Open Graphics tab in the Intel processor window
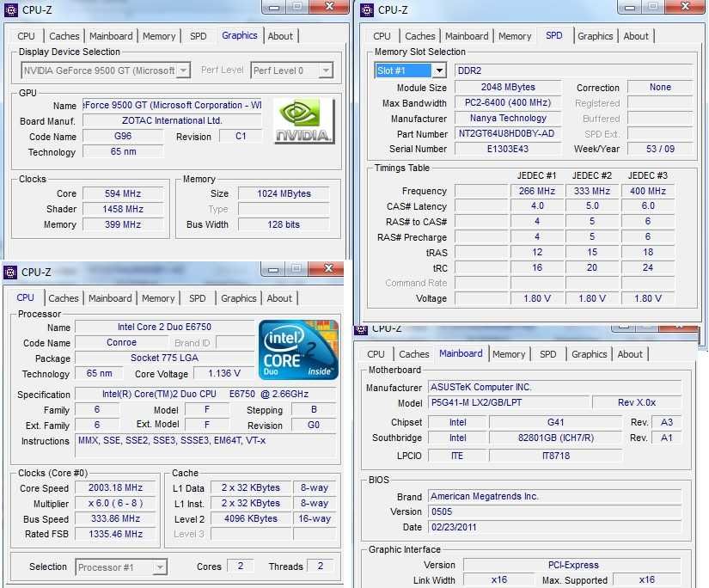This screenshot has width=709, height=588. [x=239, y=298]
